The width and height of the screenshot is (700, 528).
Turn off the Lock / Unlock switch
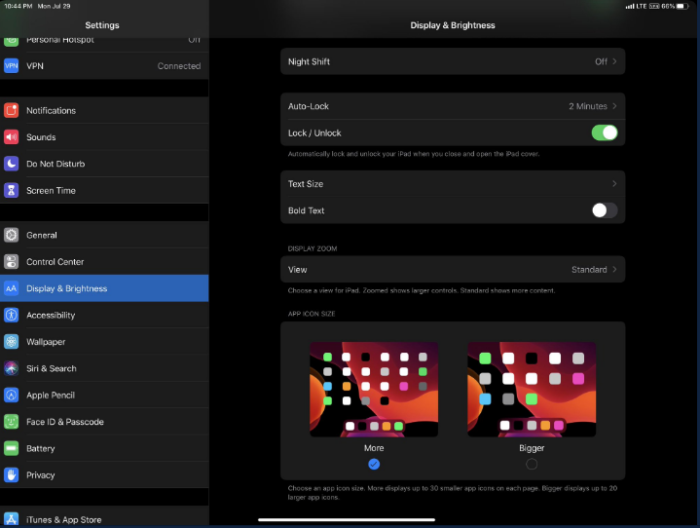click(x=604, y=133)
